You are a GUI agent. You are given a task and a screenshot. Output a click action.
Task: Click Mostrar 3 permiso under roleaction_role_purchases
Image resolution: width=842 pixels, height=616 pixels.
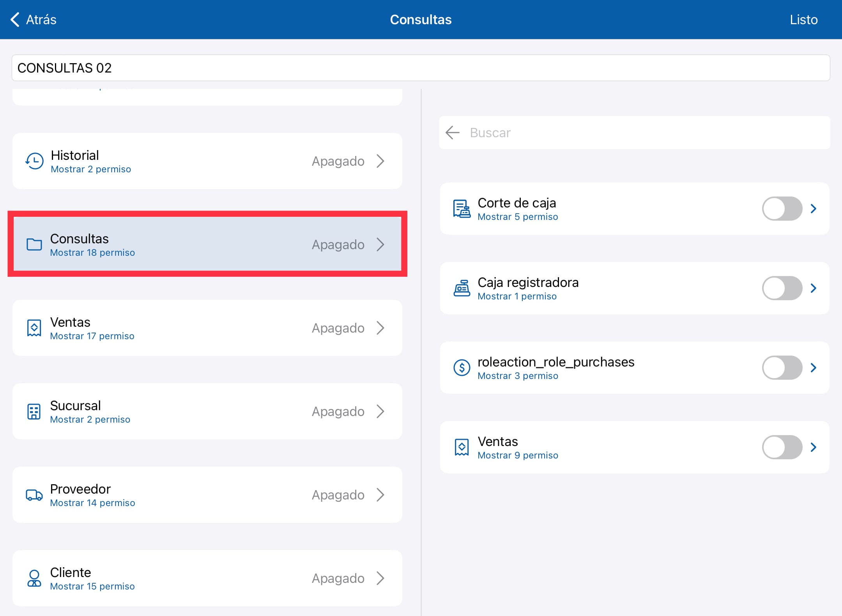pyautogui.click(x=518, y=376)
